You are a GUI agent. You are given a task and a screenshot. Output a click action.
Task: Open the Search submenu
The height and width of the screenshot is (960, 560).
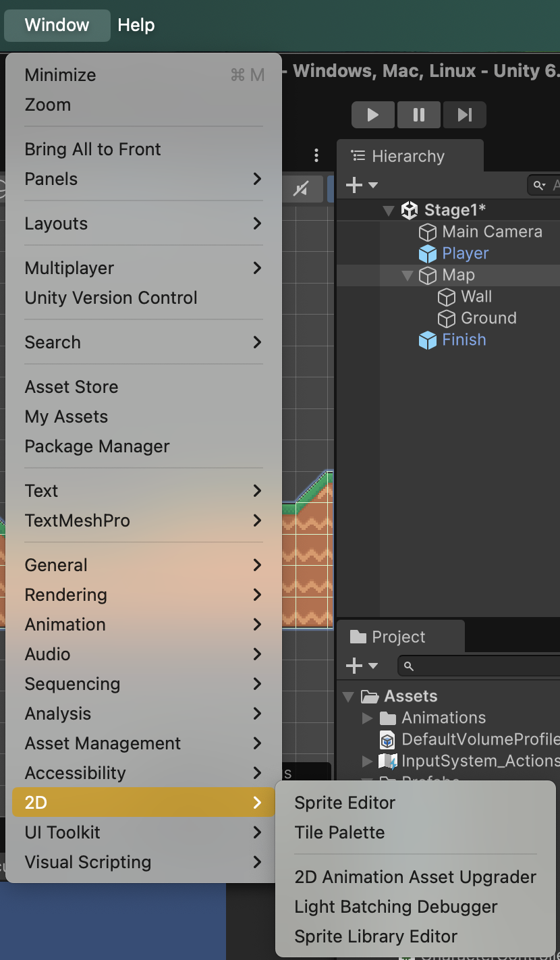coord(144,342)
